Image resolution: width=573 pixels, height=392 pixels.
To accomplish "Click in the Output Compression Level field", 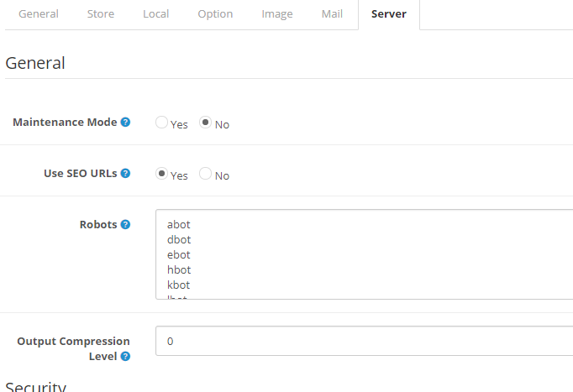I will pyautogui.click(x=364, y=341).
